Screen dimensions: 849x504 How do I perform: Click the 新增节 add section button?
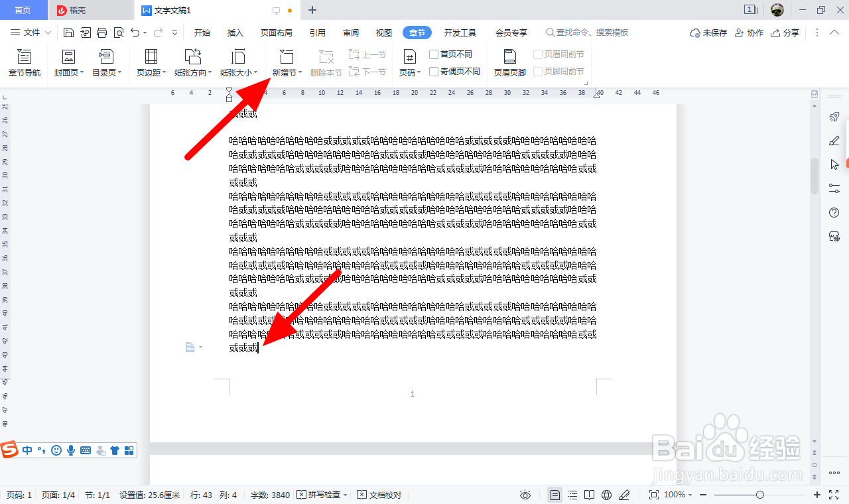point(287,64)
